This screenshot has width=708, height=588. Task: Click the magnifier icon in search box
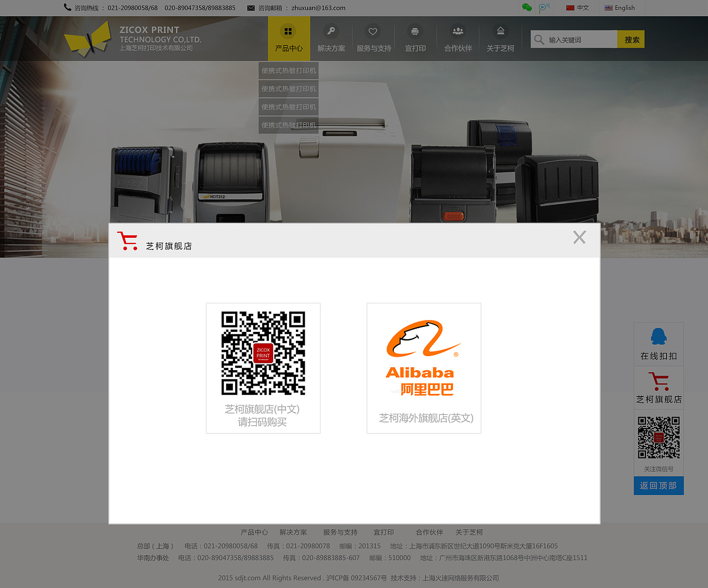tap(539, 39)
